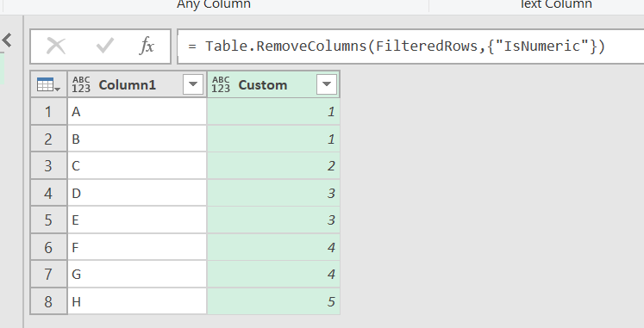Click cell containing B

[x=137, y=139]
